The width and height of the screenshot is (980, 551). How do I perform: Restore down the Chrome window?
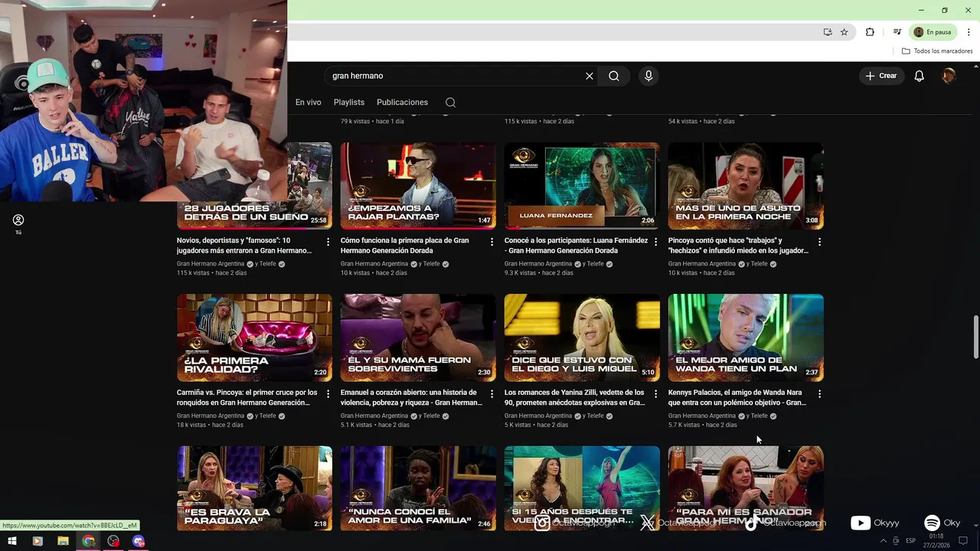(x=945, y=10)
